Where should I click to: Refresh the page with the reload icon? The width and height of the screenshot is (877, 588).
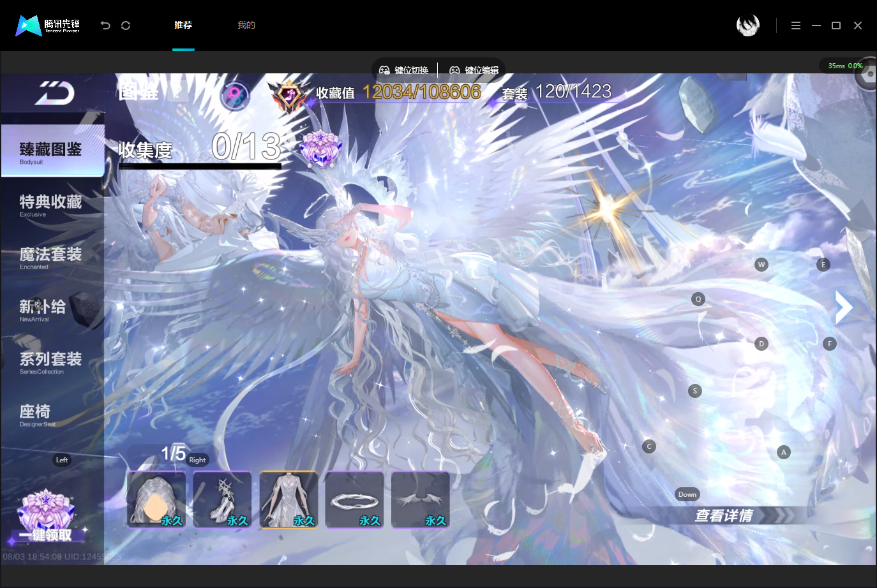coord(126,26)
